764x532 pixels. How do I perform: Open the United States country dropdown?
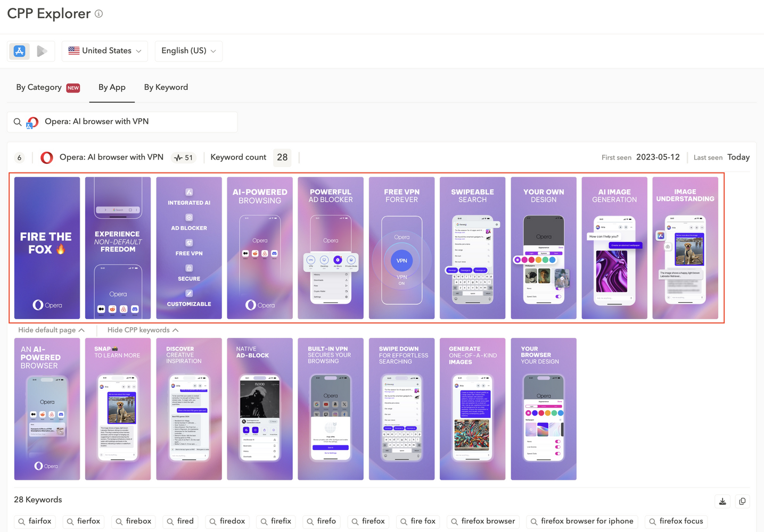105,51
